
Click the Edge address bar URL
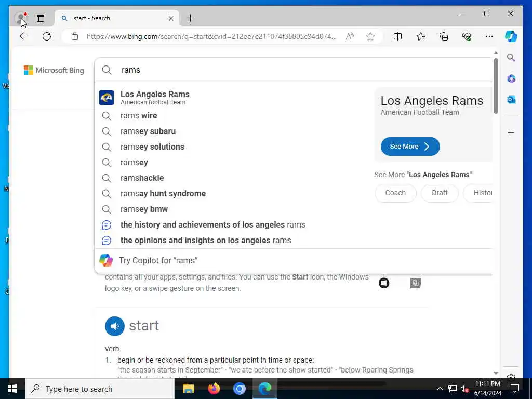click(x=211, y=36)
